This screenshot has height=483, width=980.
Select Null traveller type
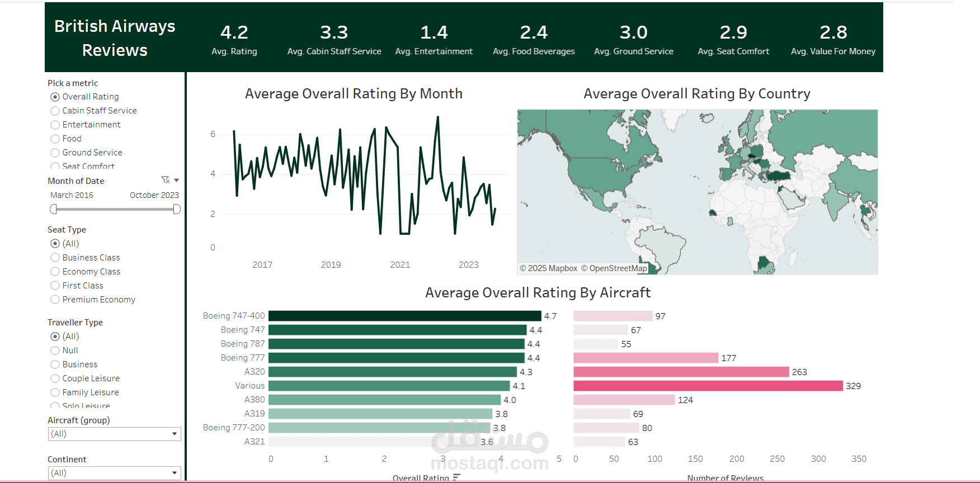click(64, 351)
